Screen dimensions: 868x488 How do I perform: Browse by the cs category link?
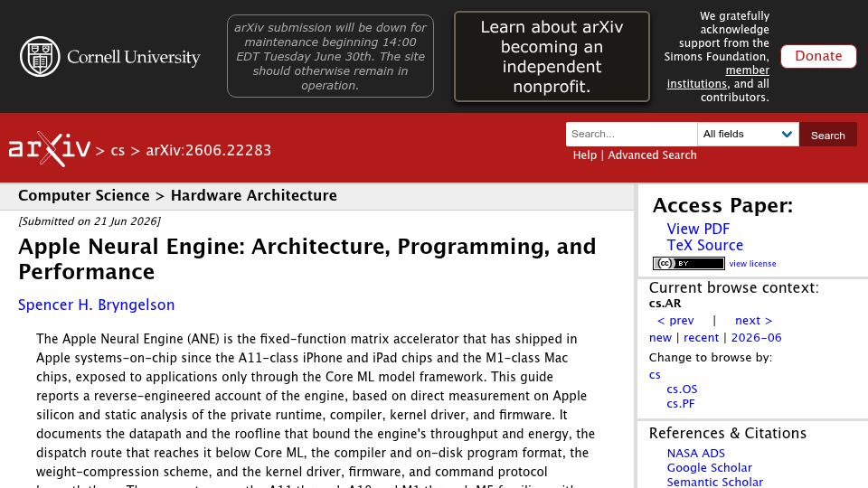tap(655, 374)
